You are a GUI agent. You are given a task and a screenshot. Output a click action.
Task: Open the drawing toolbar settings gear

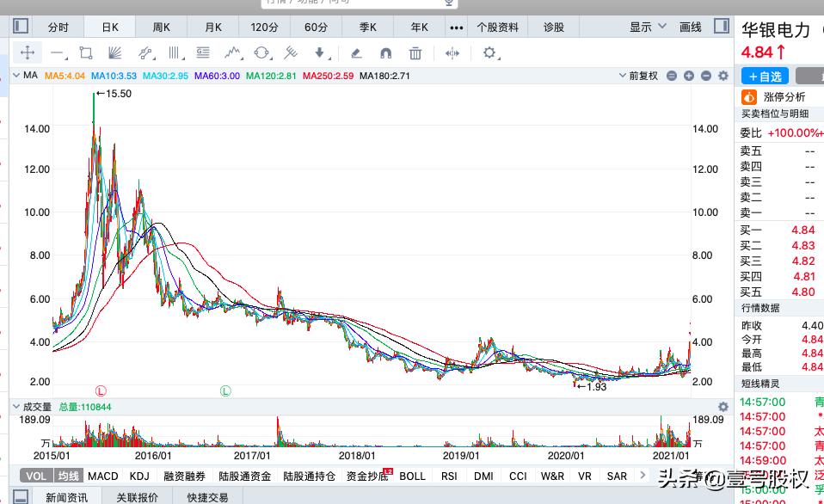(x=488, y=53)
